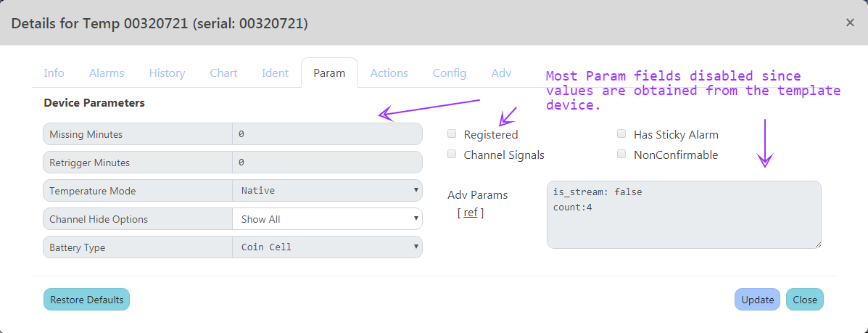Switch to the Info tab
The height and width of the screenshot is (333, 868).
coord(54,73)
